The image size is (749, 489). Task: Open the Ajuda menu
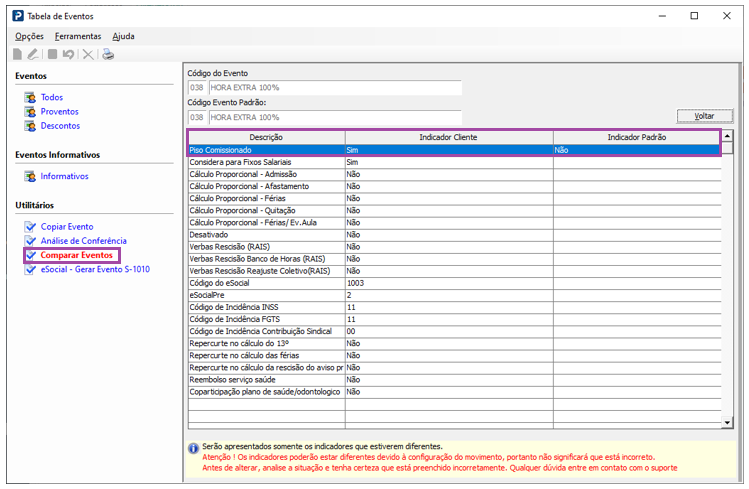[x=123, y=36]
